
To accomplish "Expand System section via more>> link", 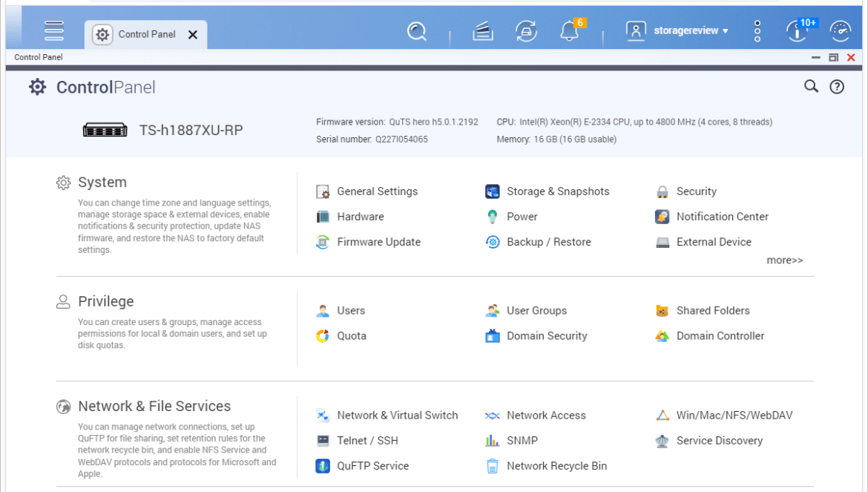I will [x=784, y=260].
